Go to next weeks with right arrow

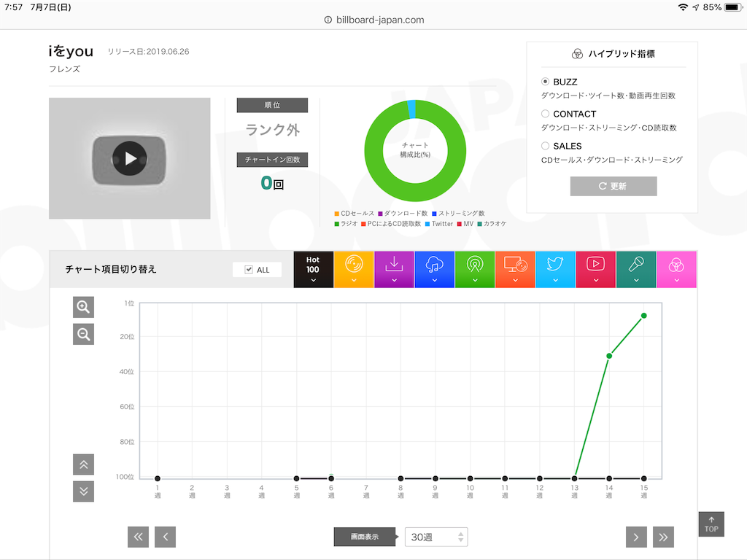coord(636,537)
